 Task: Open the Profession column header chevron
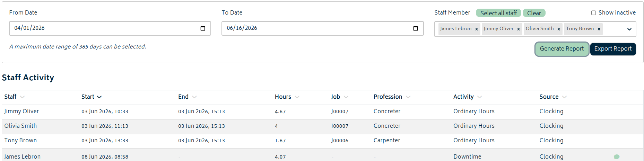tap(408, 97)
